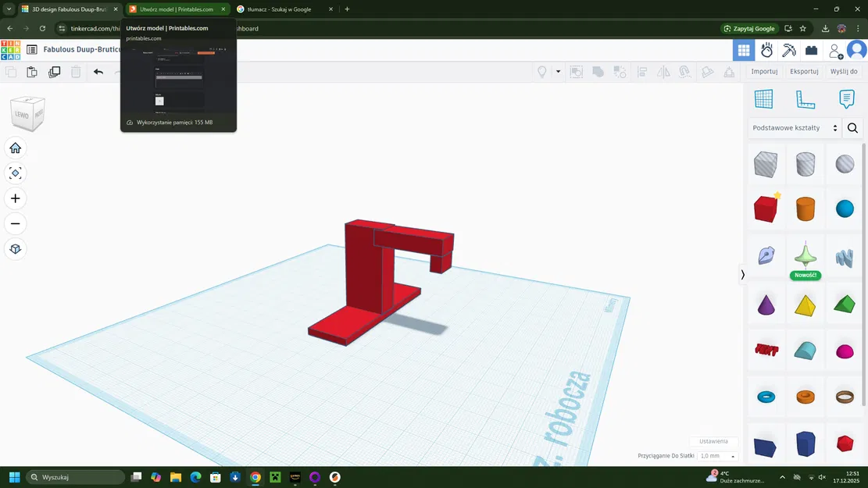868x488 pixels.
Task: Open the user profile avatar
Action: [857, 50]
